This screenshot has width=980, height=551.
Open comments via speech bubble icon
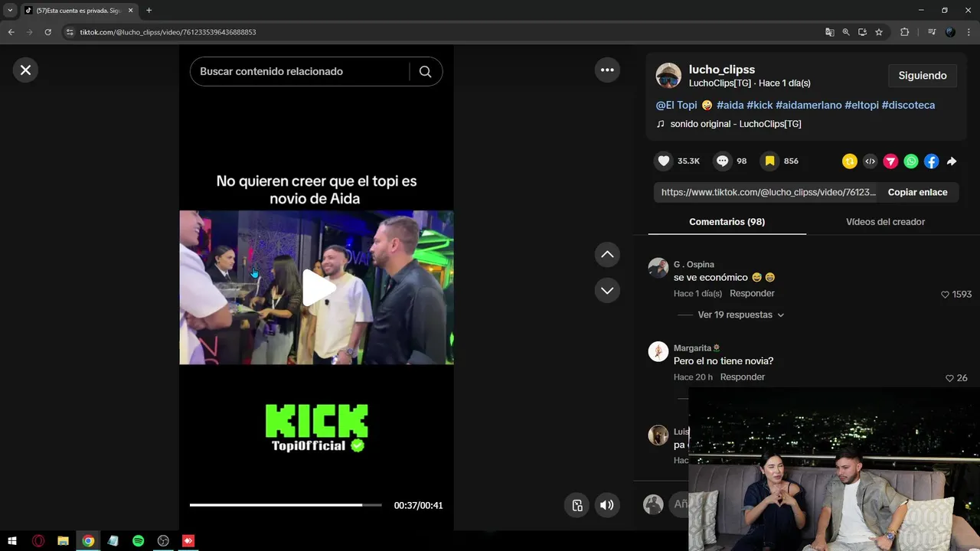tap(722, 161)
